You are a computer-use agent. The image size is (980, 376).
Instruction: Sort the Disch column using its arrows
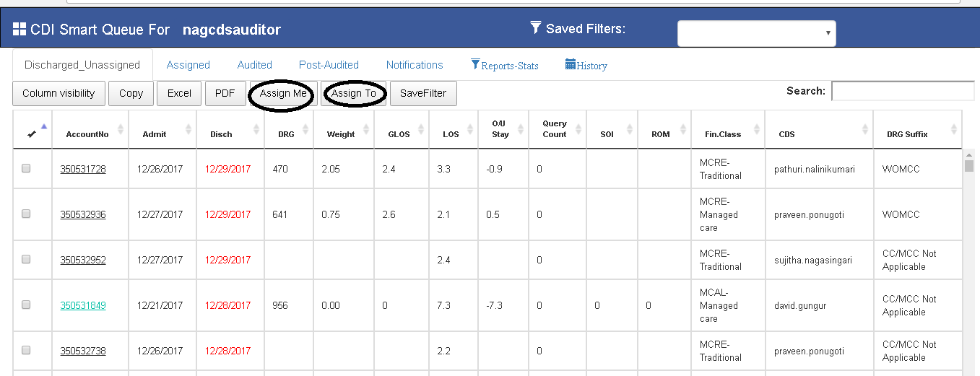256,130
